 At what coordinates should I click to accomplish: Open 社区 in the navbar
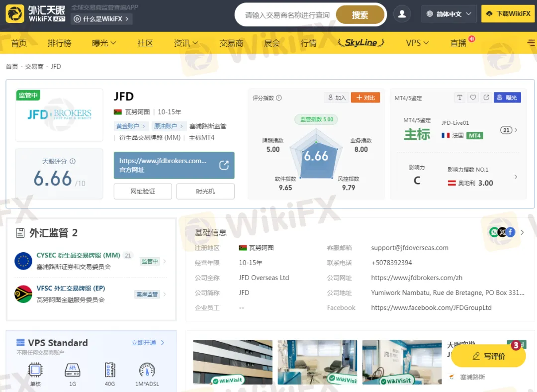[145, 43]
